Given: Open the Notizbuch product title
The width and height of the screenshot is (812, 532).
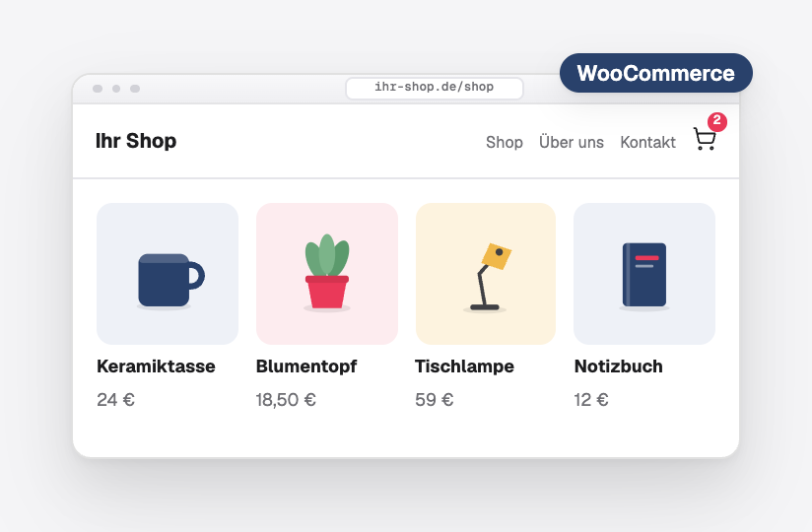Looking at the screenshot, I should click(x=618, y=366).
